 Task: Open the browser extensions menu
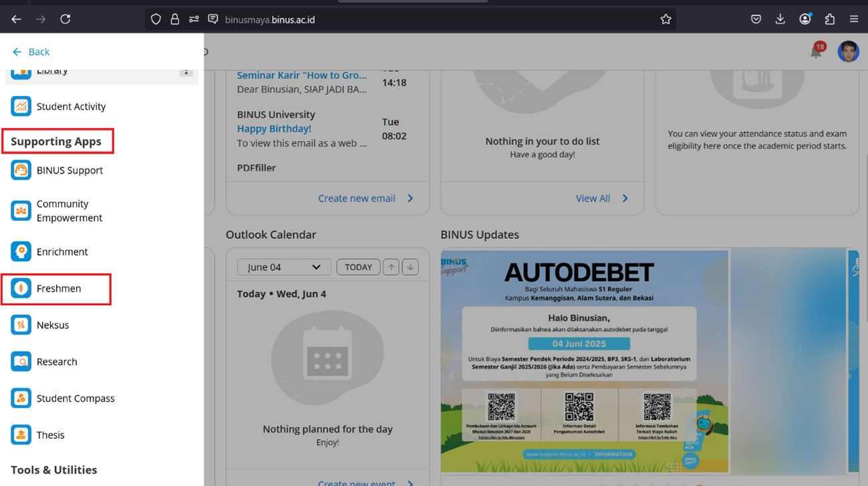point(829,19)
